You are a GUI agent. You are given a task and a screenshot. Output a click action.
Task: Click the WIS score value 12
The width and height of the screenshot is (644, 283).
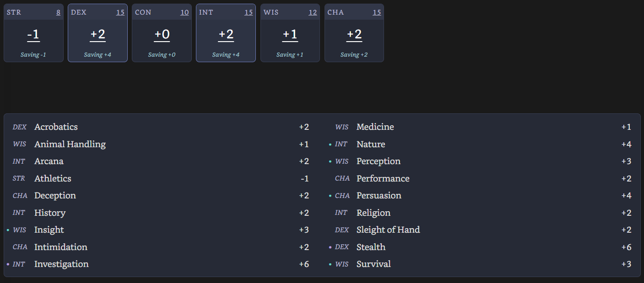[x=313, y=12]
